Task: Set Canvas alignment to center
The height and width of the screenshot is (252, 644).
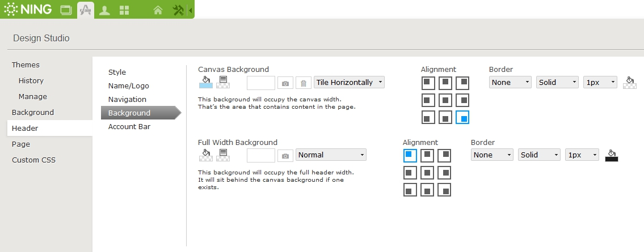Action: tap(445, 100)
